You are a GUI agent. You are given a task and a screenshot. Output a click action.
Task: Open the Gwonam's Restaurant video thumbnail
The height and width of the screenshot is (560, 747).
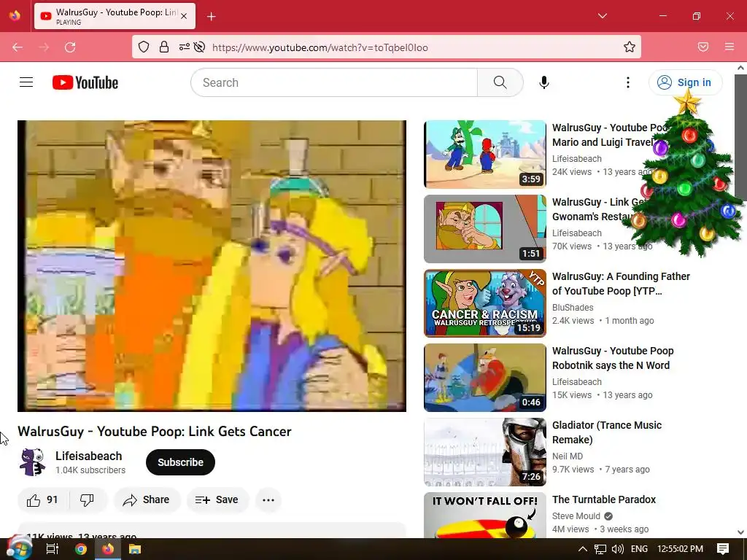485,228
